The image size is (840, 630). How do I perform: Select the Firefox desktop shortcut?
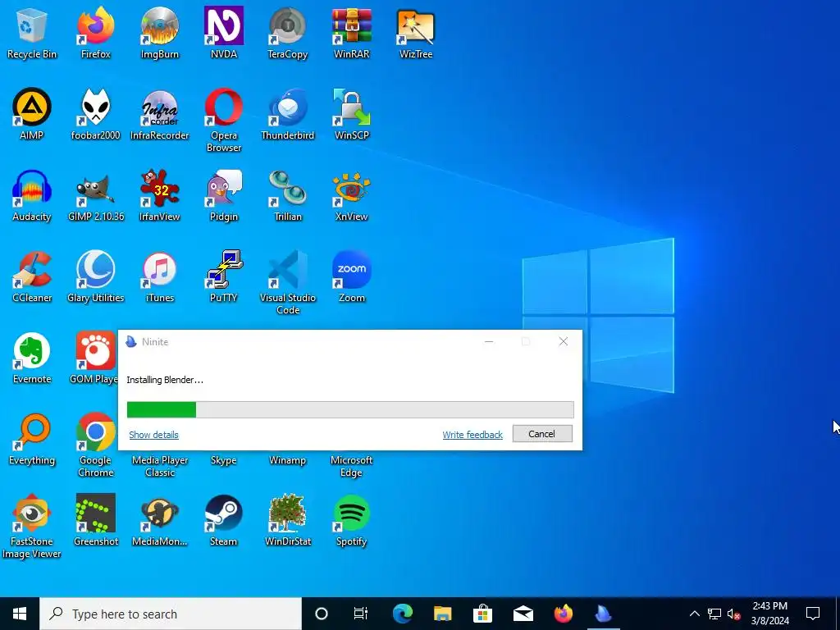pos(96,32)
